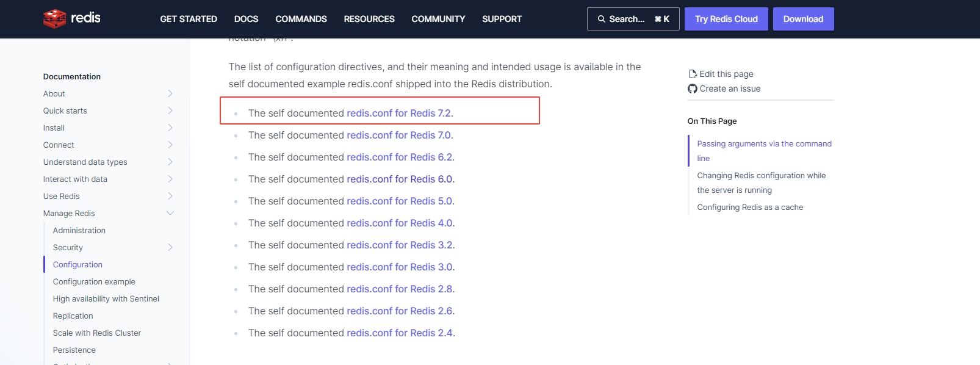Screen dimensions: 980x365
Task: Jump to Passing arguments via the command line
Action: [764, 151]
